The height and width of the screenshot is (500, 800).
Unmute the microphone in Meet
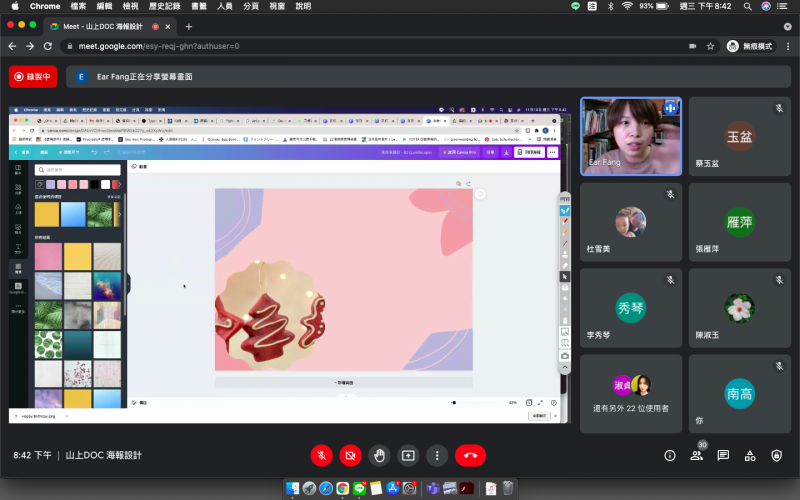click(322, 455)
